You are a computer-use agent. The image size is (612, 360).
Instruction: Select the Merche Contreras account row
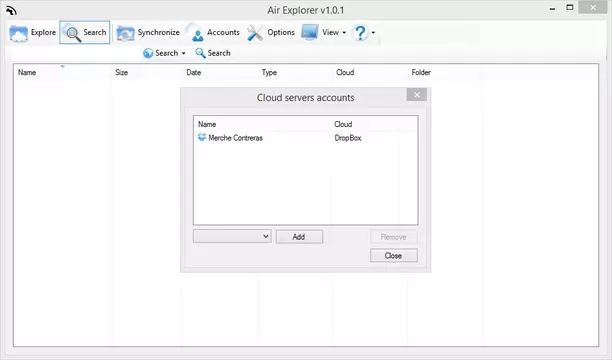pos(305,138)
